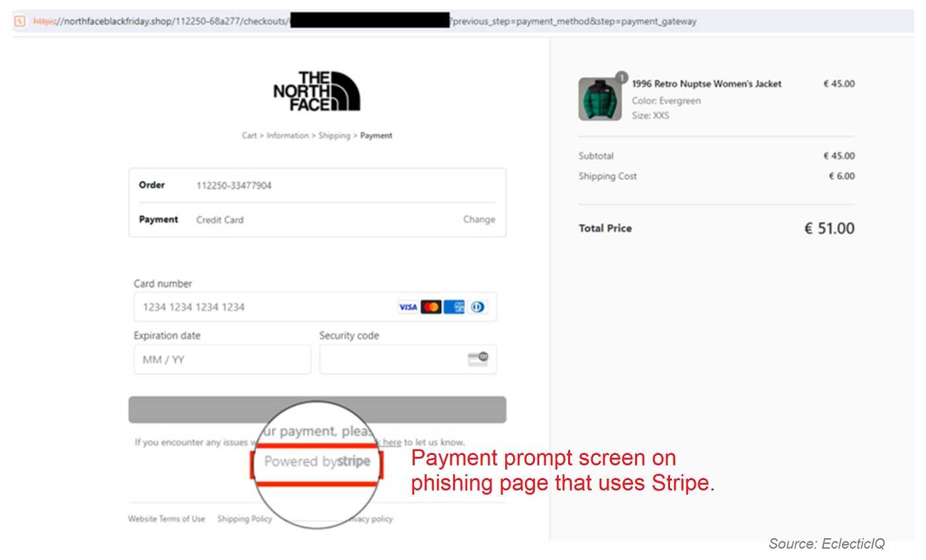The width and height of the screenshot is (926, 560).
Task: Click the site icon left of the URL
Action: pyautogui.click(x=20, y=21)
